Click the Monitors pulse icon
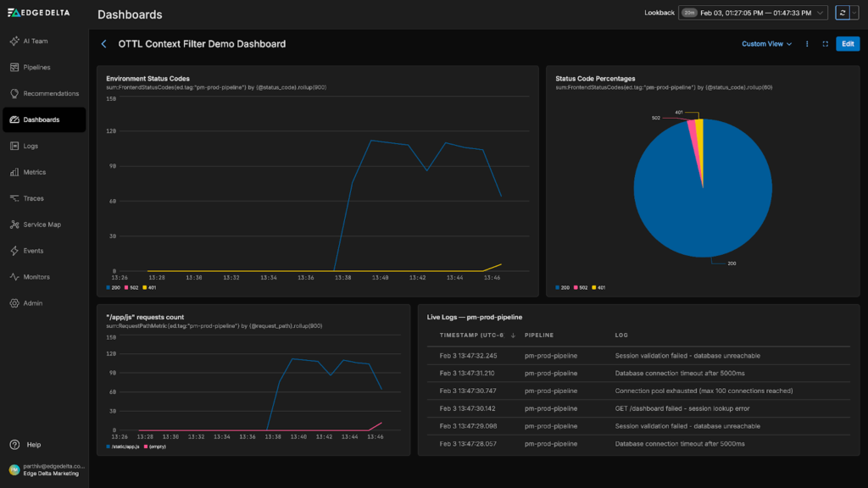The image size is (868, 488). click(x=15, y=277)
